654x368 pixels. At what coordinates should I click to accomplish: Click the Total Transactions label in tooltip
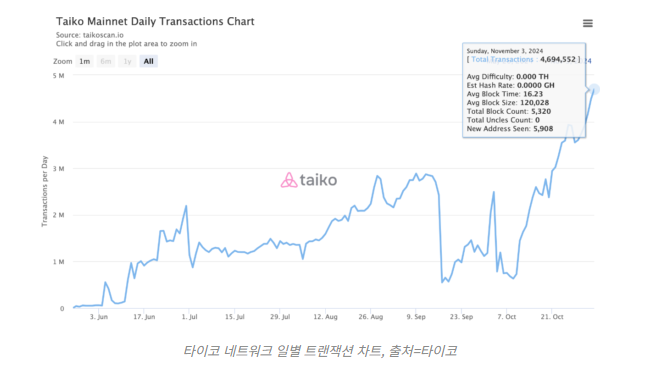(x=502, y=60)
